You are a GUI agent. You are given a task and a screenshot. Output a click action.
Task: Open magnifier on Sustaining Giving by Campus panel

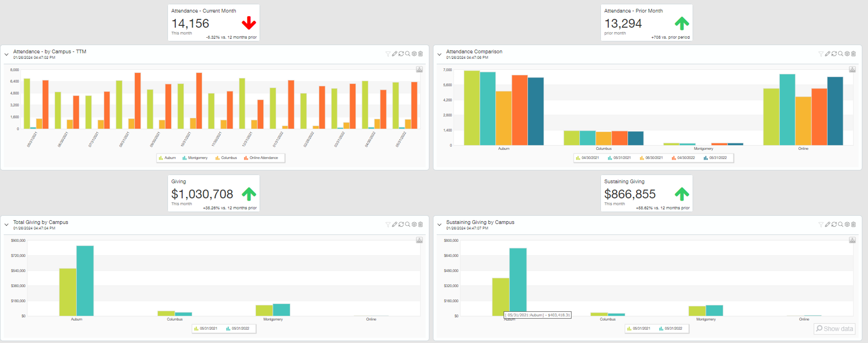[x=841, y=224]
